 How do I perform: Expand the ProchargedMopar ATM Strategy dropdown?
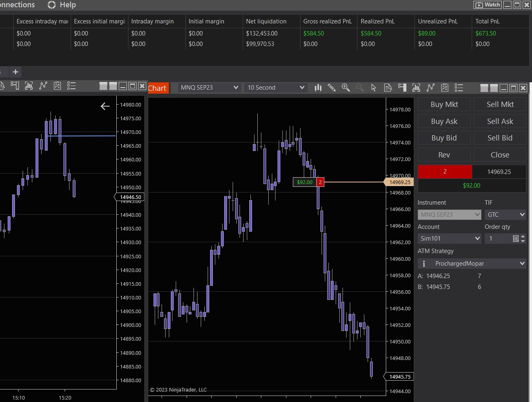click(522, 264)
